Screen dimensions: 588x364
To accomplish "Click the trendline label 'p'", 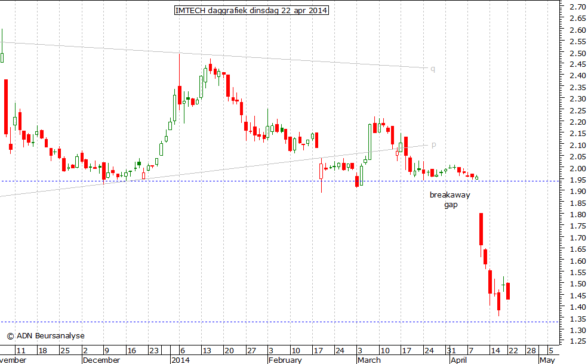I will 433,144.
